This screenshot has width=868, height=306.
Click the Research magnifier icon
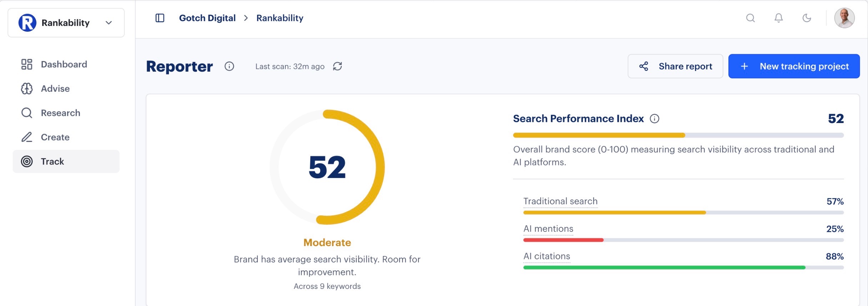(27, 113)
